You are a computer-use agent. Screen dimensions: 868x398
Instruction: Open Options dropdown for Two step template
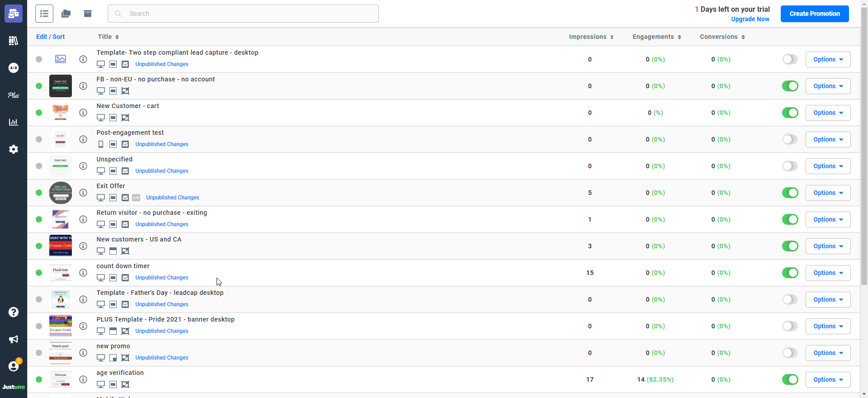828,59
